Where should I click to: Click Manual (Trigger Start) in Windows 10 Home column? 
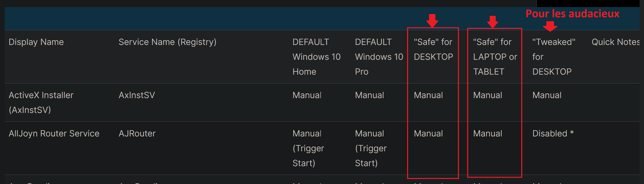coord(308,148)
